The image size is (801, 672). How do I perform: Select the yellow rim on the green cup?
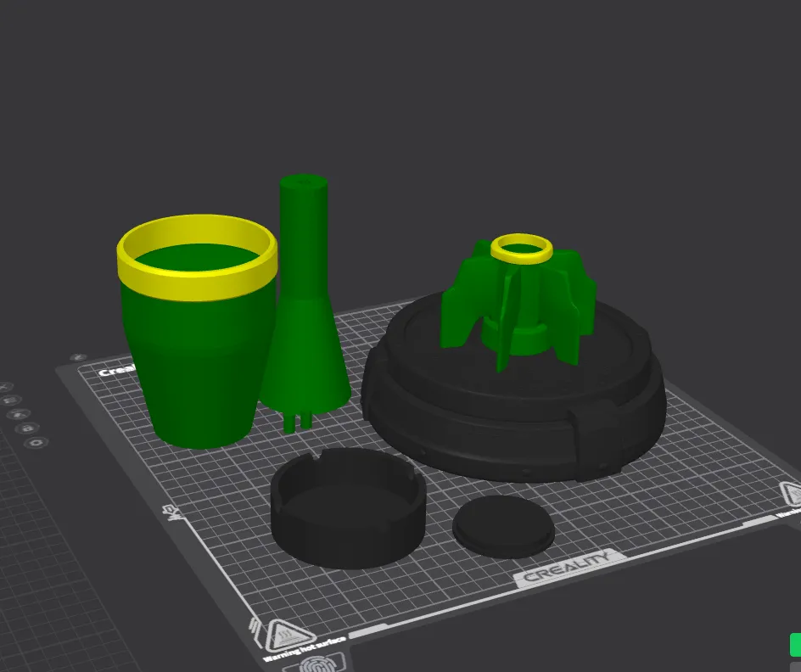pyautogui.click(x=197, y=284)
